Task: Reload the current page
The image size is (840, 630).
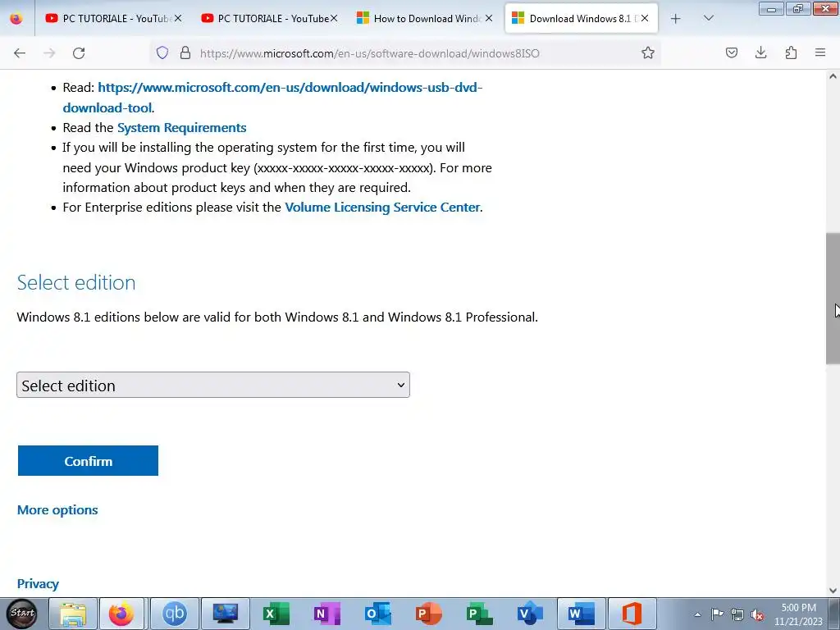Action: pos(79,53)
